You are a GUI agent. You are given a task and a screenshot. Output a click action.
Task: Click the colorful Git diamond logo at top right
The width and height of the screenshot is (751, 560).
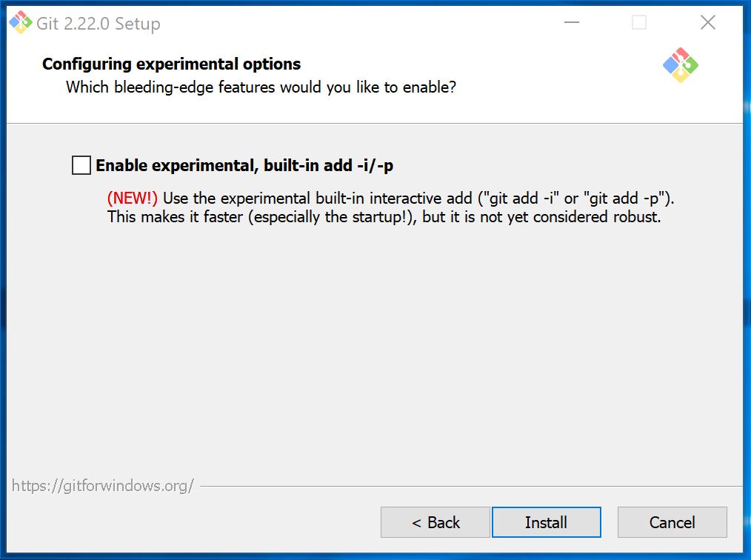click(680, 65)
